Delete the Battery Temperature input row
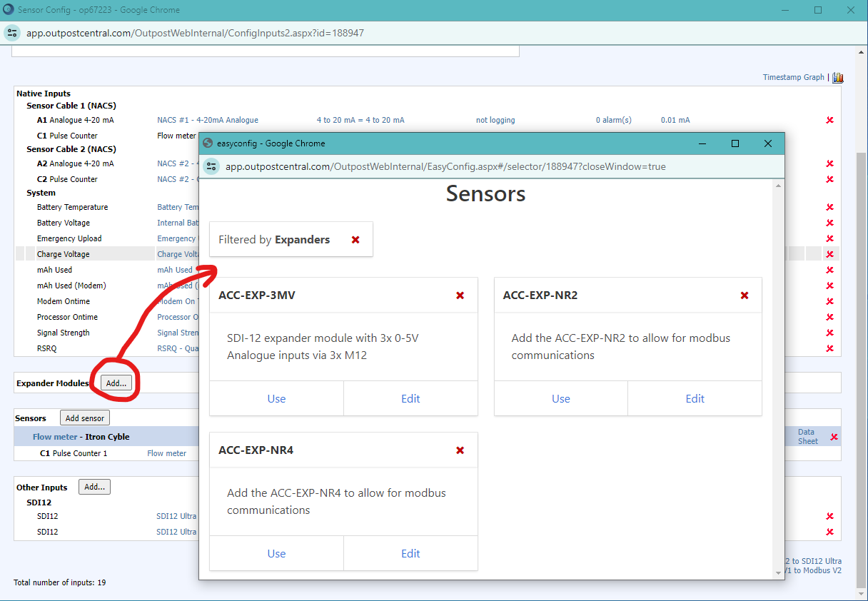The width and height of the screenshot is (868, 601). click(x=829, y=207)
